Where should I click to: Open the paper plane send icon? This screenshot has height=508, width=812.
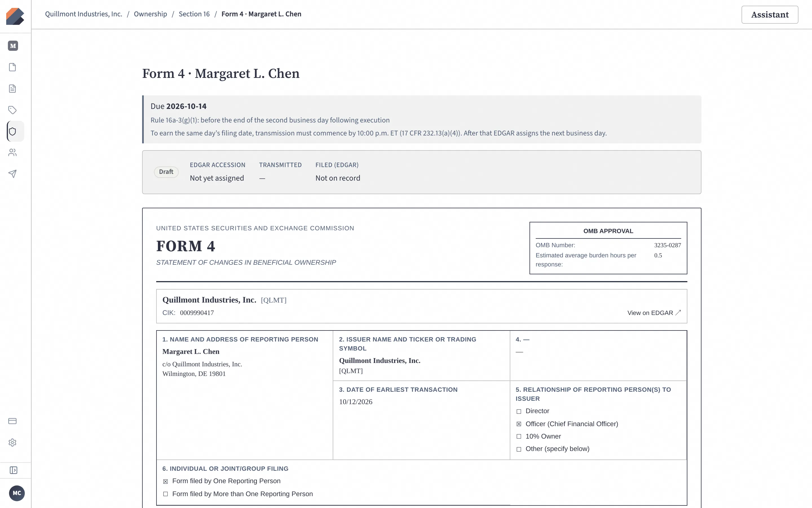point(12,174)
